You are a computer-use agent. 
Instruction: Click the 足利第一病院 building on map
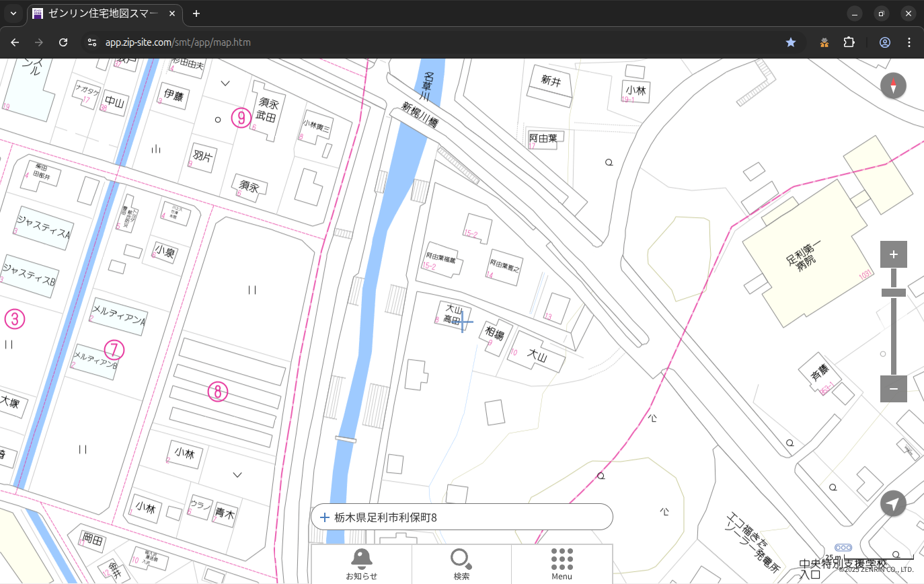pos(804,262)
